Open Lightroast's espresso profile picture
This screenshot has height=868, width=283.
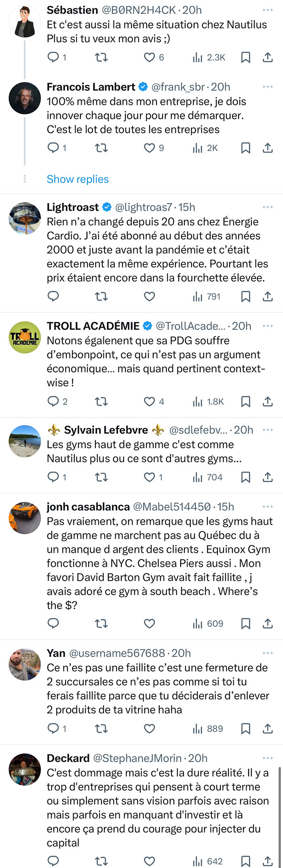(25, 218)
